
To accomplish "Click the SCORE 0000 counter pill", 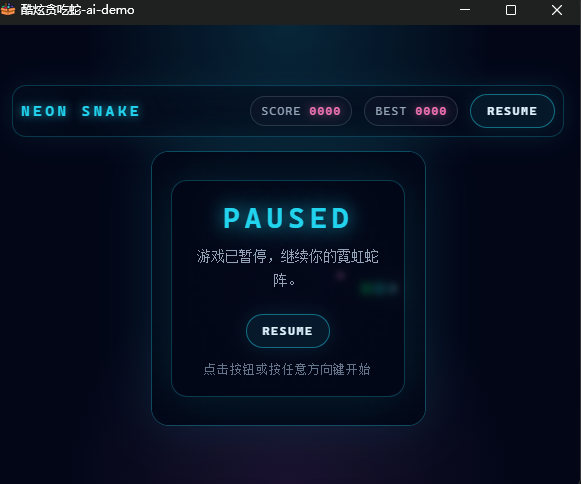I will pyautogui.click(x=301, y=111).
